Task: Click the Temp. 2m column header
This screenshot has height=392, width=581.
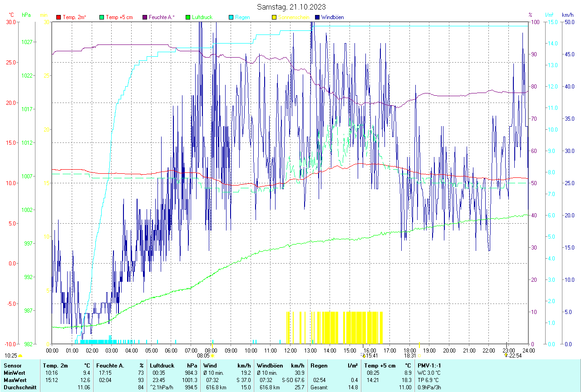Action: point(55,366)
